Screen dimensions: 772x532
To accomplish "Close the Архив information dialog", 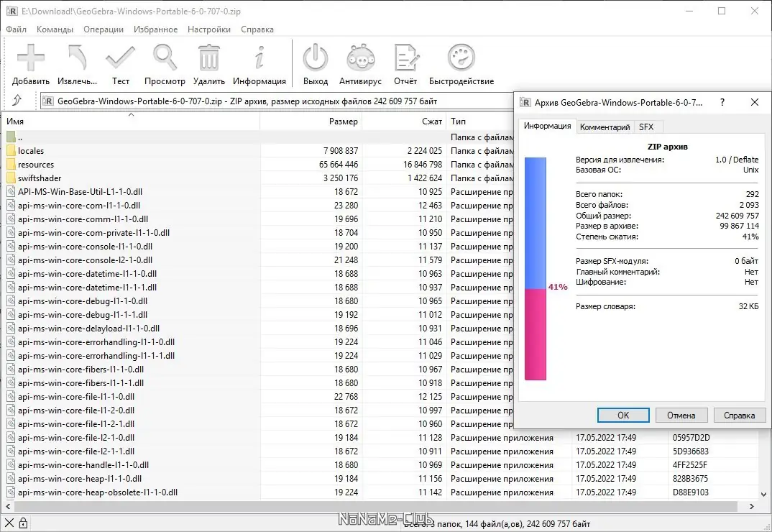I will click(754, 102).
